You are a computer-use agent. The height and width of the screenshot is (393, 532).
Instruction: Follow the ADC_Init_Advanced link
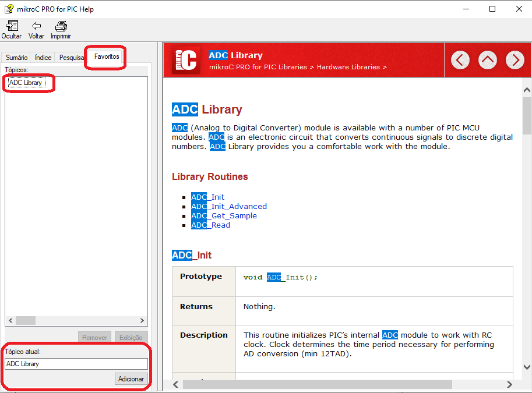[x=228, y=207]
